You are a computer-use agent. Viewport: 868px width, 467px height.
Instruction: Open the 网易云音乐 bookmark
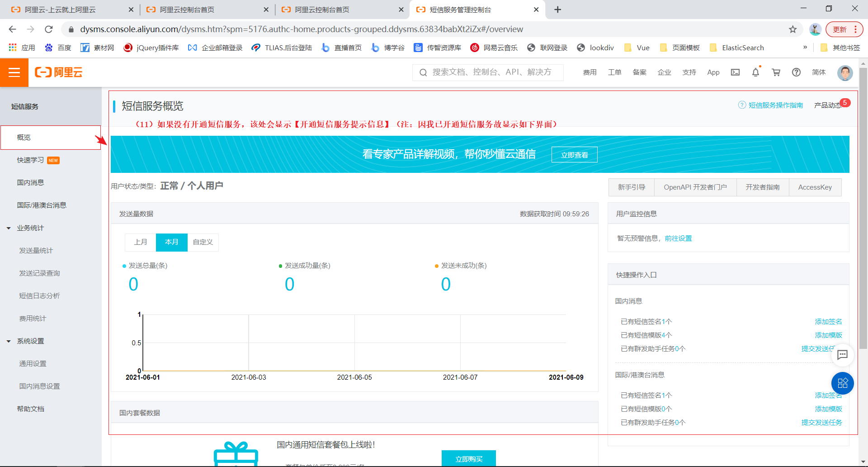(494, 48)
